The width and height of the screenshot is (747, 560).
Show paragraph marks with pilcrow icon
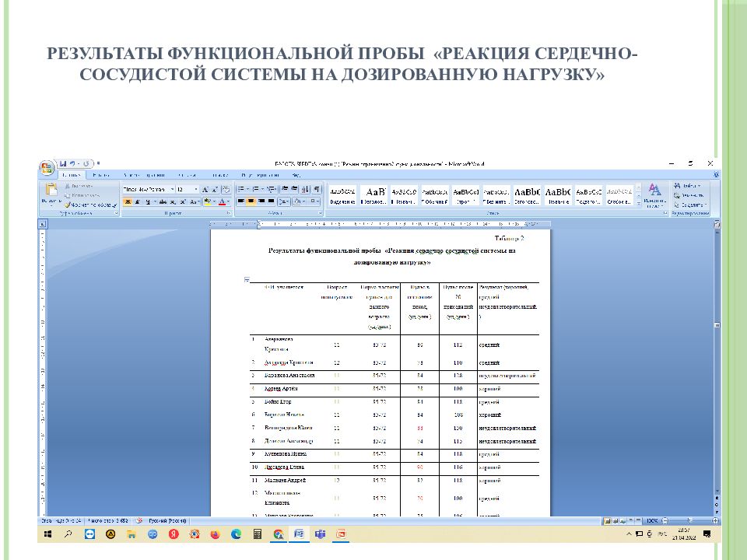317,189
